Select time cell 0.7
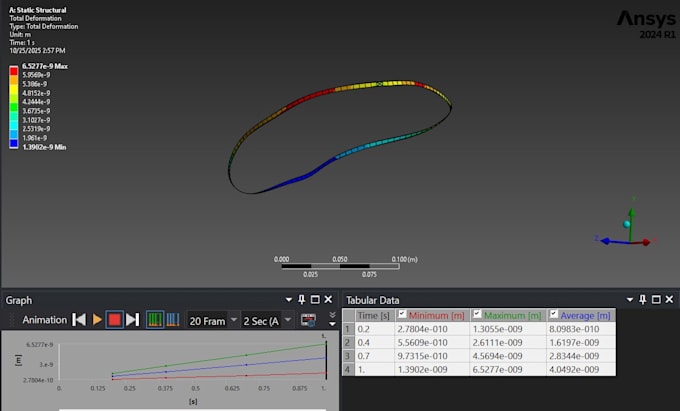Viewport: 680px width, 411px height. tap(375, 356)
